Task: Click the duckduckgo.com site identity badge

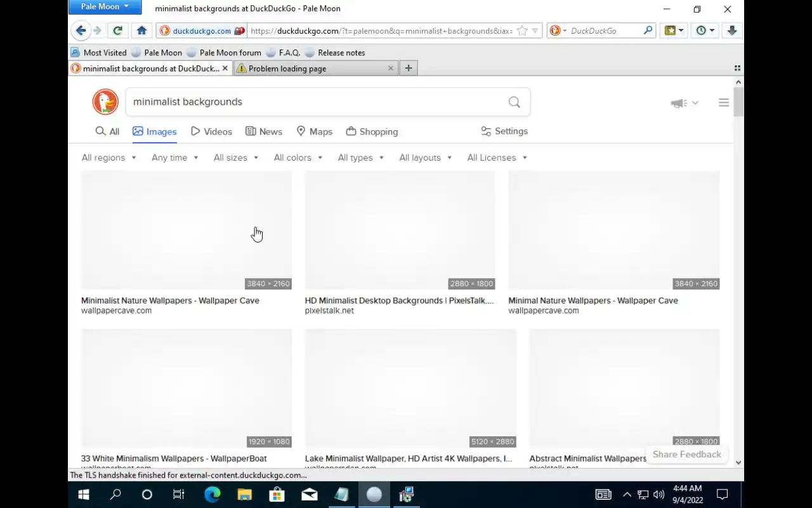Action: 202,30
